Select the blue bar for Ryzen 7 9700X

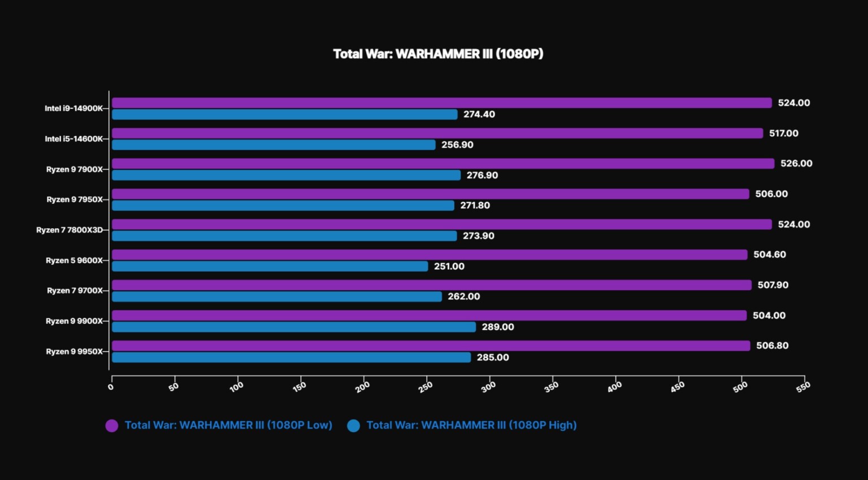277,296
